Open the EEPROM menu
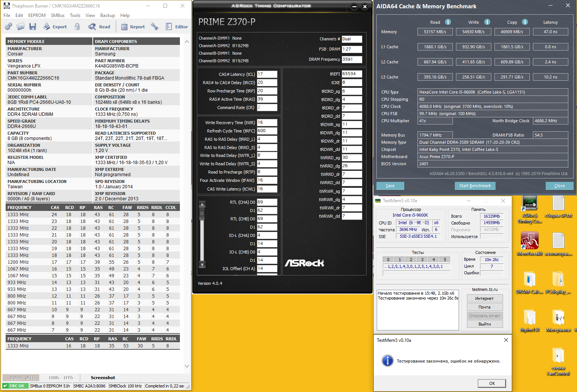577x392 pixels. point(37,15)
